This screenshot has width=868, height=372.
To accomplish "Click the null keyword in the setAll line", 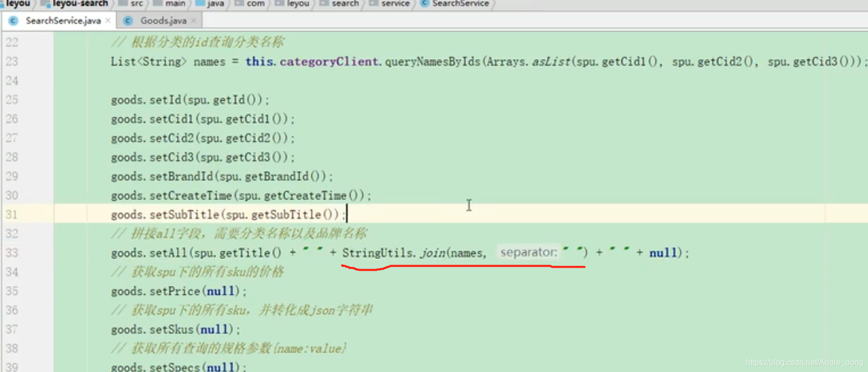I will 663,253.
